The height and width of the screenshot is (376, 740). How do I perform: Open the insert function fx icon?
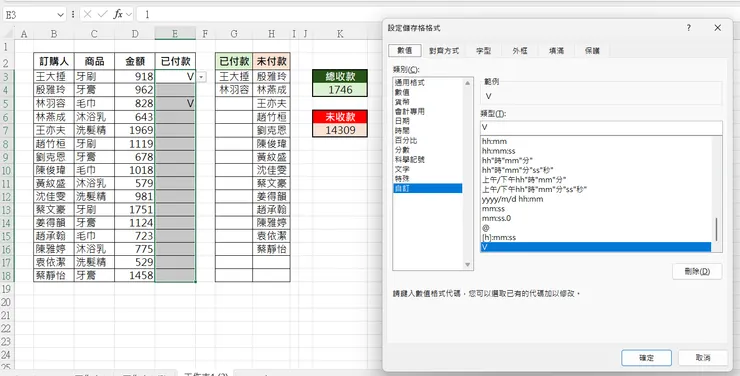click(x=118, y=14)
